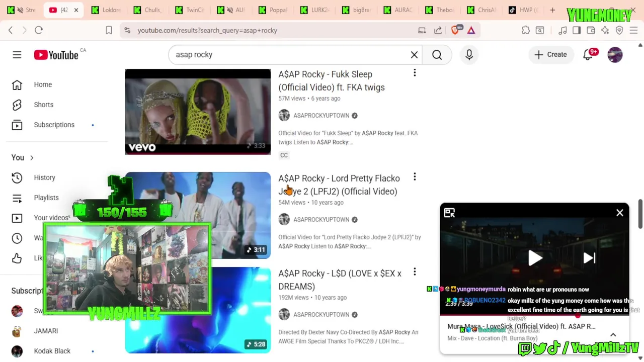The height and width of the screenshot is (362, 644).
Task: Switch to the HWP TikTok browser tab
Action: click(524, 10)
